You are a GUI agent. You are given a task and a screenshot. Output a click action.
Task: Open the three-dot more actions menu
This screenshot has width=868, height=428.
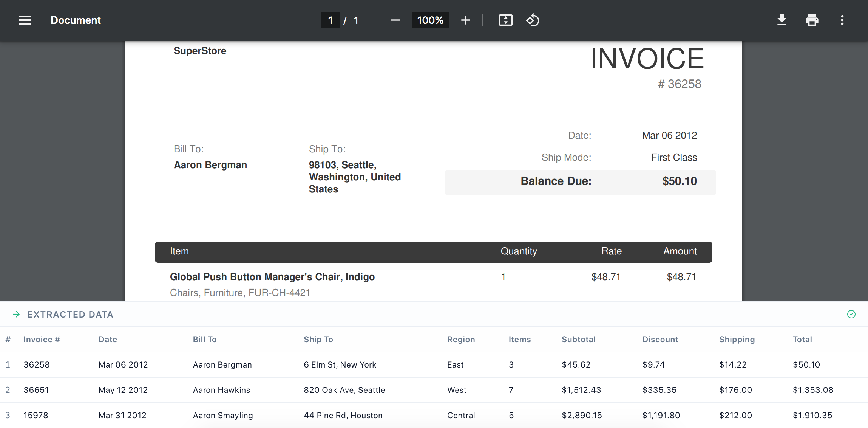(x=842, y=20)
